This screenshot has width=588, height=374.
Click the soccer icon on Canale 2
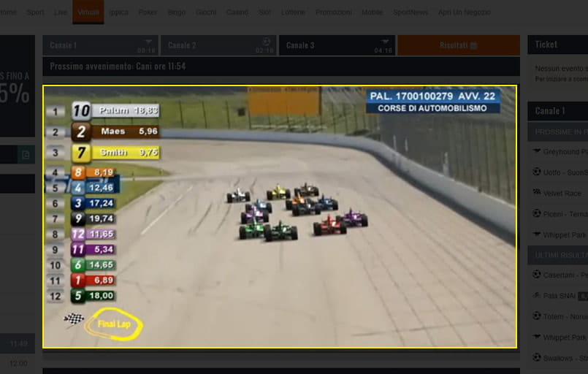click(x=266, y=42)
